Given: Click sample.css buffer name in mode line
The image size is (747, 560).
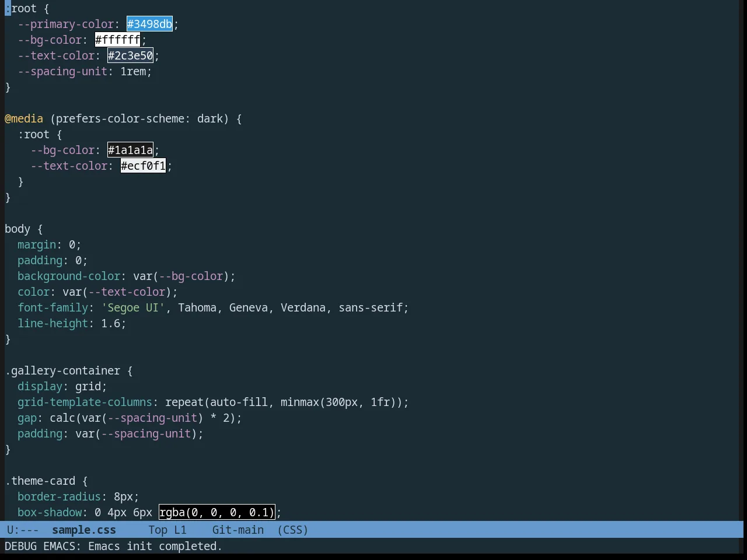Looking at the screenshot, I should tap(84, 530).
